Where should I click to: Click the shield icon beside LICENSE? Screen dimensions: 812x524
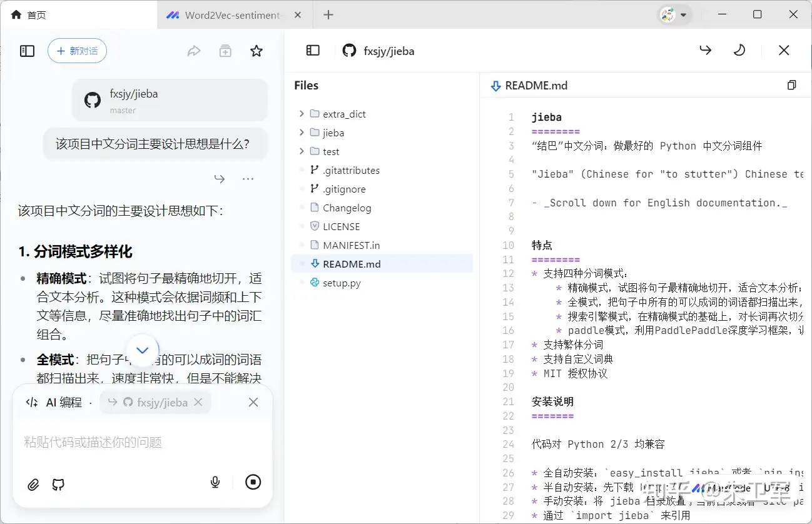pyautogui.click(x=315, y=226)
